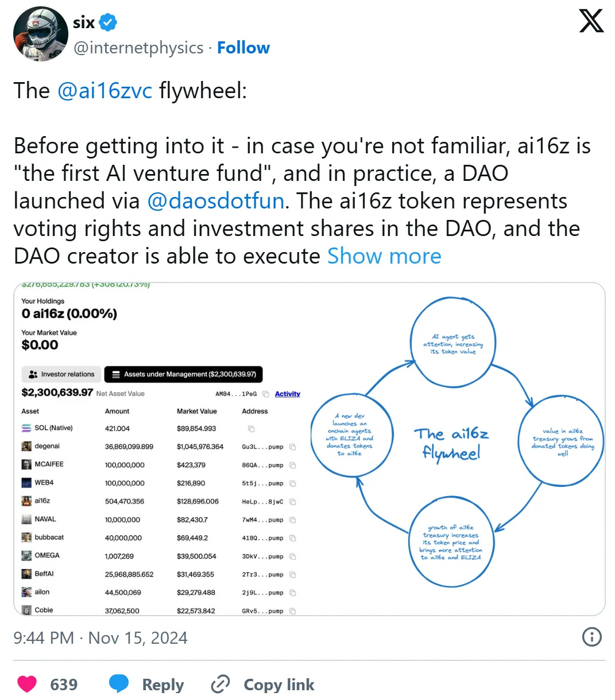Visit the @daosdotfun mention
615x700 pixels.
[x=215, y=201]
